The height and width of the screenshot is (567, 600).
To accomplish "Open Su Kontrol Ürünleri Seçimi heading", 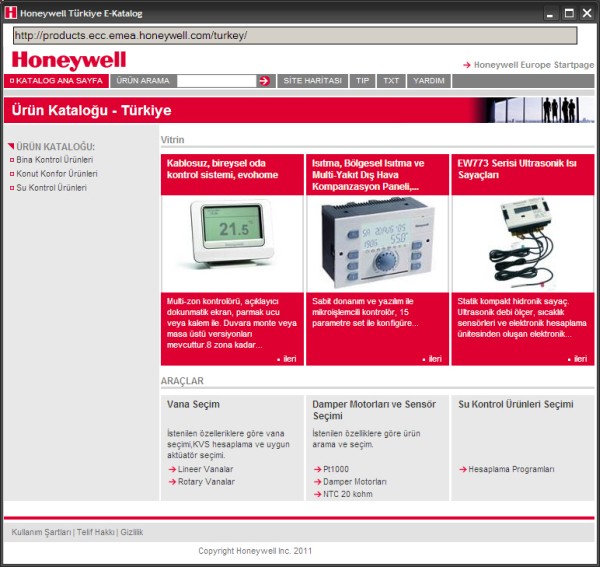I will (x=515, y=404).
